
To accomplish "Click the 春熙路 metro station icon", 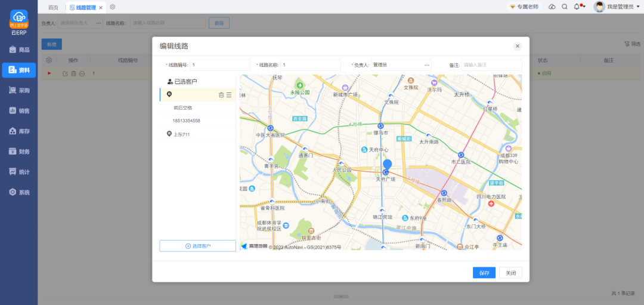I will 444,193.
